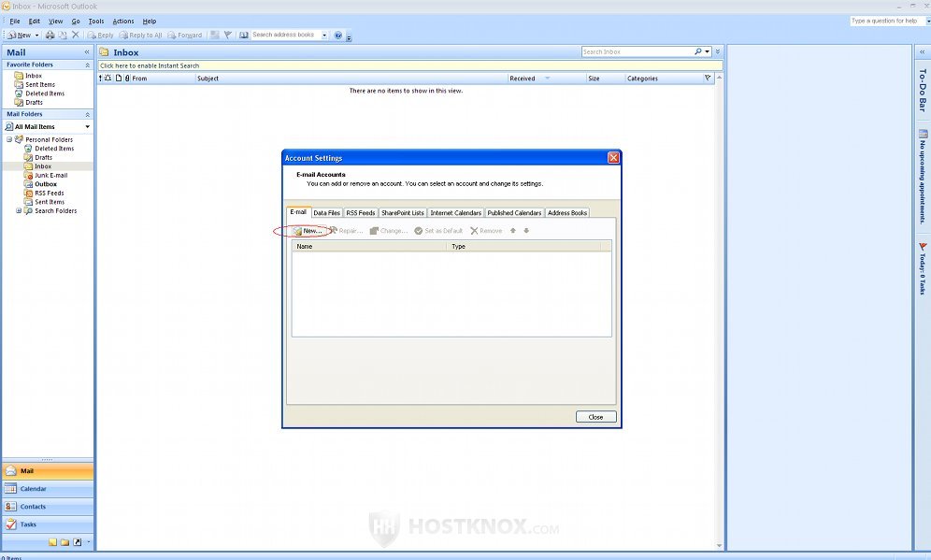The width and height of the screenshot is (931, 560).
Task: Open the Actions menu
Action: tap(123, 22)
